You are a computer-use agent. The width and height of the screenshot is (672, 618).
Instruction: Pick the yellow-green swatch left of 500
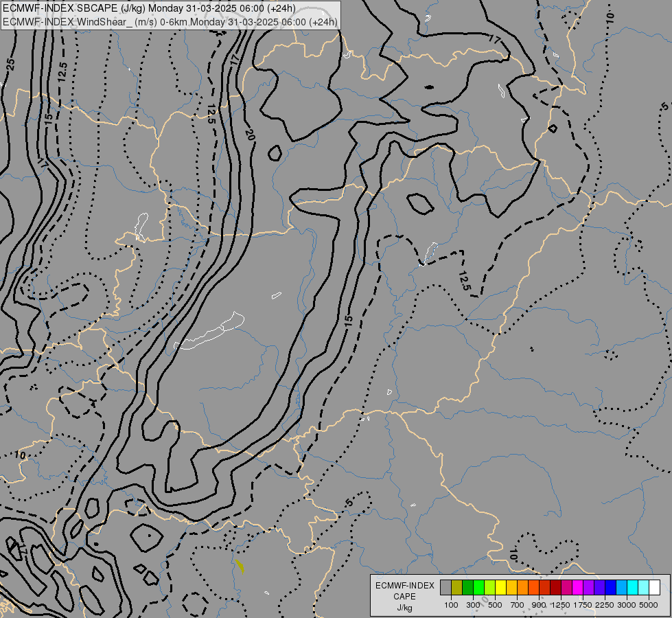[489, 587]
